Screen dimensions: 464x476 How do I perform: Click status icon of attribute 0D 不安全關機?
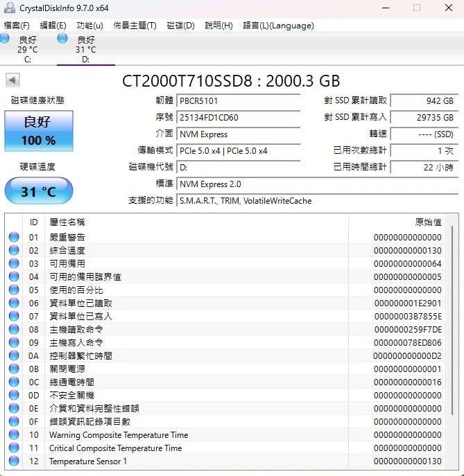click(x=14, y=395)
